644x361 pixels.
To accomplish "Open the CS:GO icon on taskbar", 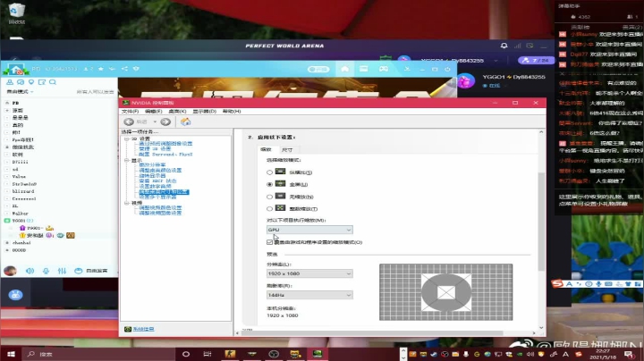I will coord(230,354).
